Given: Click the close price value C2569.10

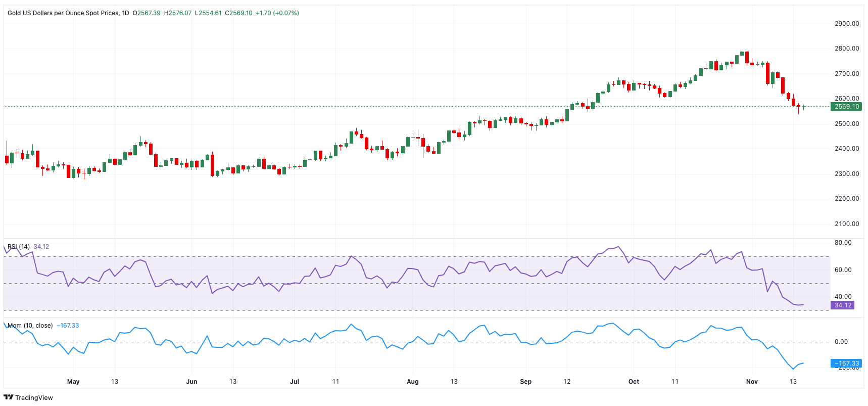Looking at the screenshot, I should 238,13.
